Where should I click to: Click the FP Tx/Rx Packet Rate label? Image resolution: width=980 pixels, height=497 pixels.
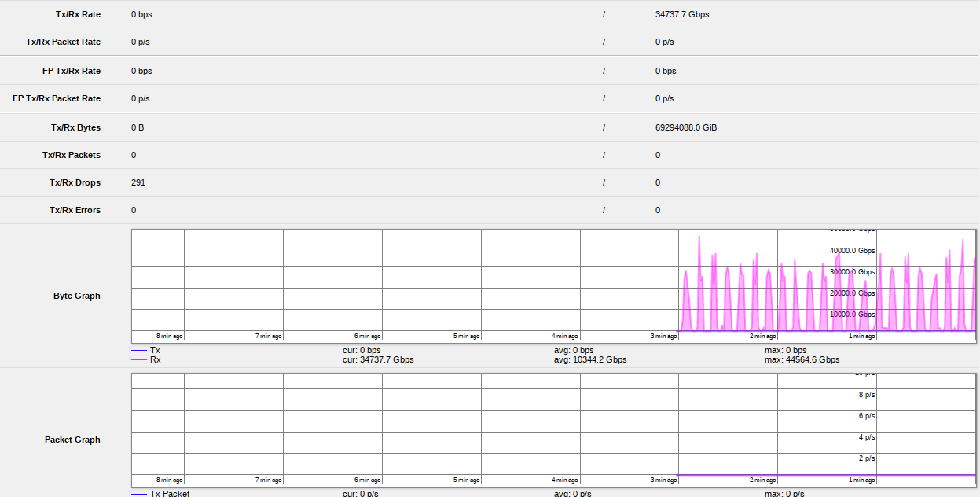pos(57,98)
